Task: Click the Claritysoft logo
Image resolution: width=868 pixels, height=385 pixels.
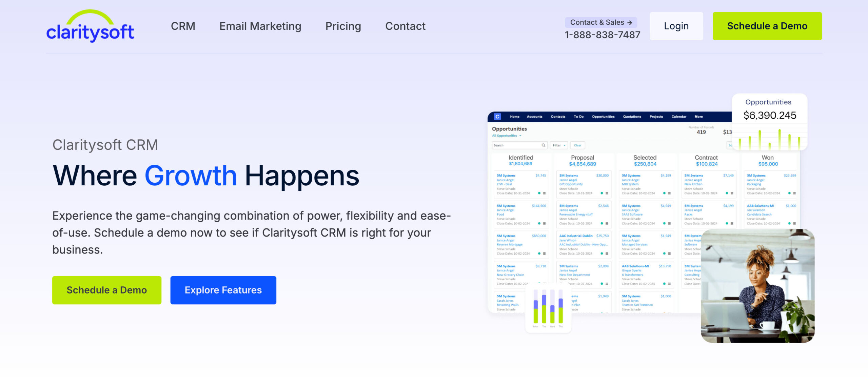Action: [x=90, y=26]
